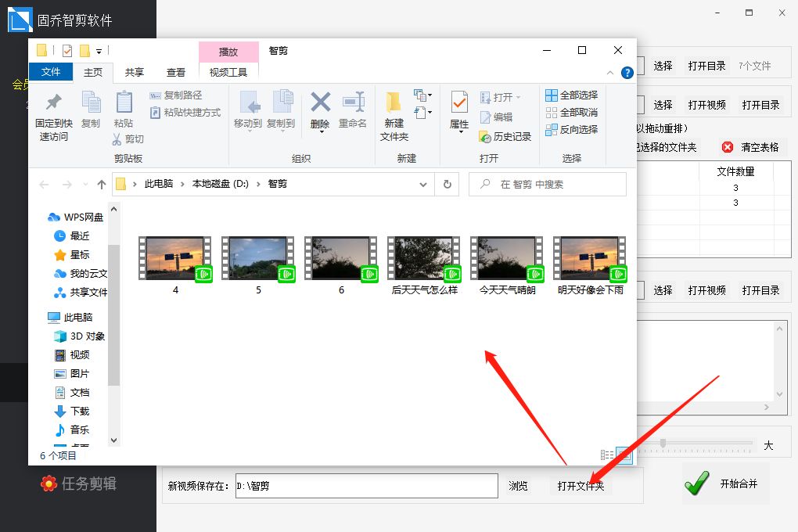The width and height of the screenshot is (798, 532).
Task: Click 此电脑 in the address breadcrumb
Action: pyautogui.click(x=159, y=184)
